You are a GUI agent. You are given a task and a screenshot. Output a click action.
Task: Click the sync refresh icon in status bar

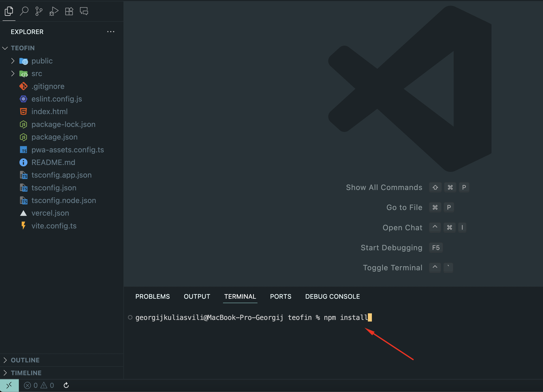point(66,385)
